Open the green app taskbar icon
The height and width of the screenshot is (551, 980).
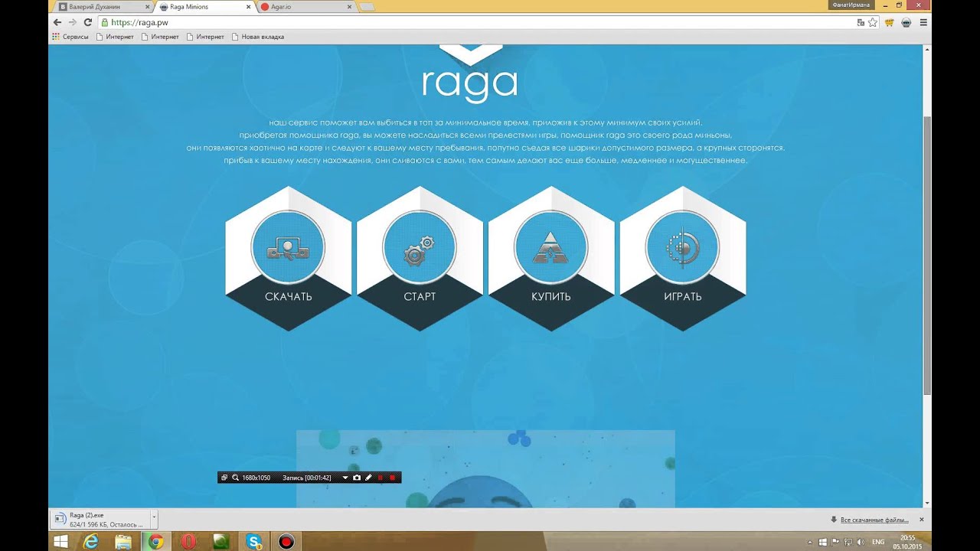[x=221, y=542]
